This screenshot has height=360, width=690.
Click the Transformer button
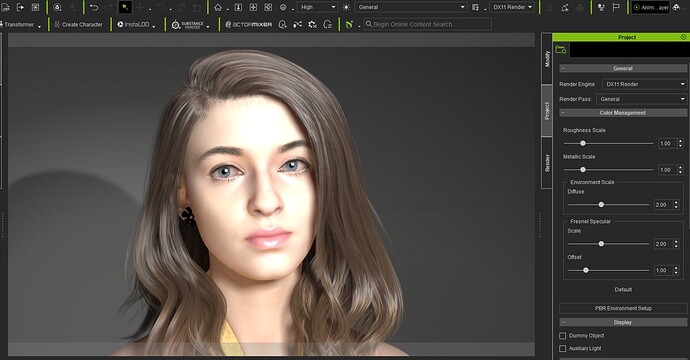18,25
